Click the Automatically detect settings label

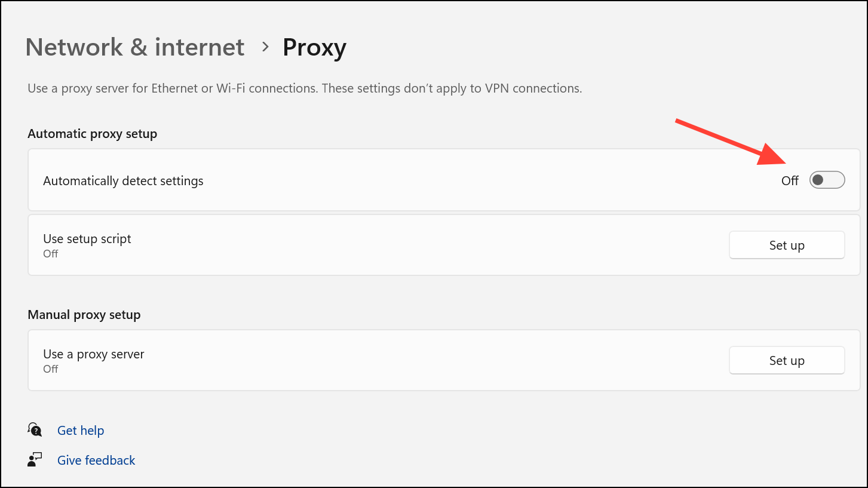click(123, 180)
